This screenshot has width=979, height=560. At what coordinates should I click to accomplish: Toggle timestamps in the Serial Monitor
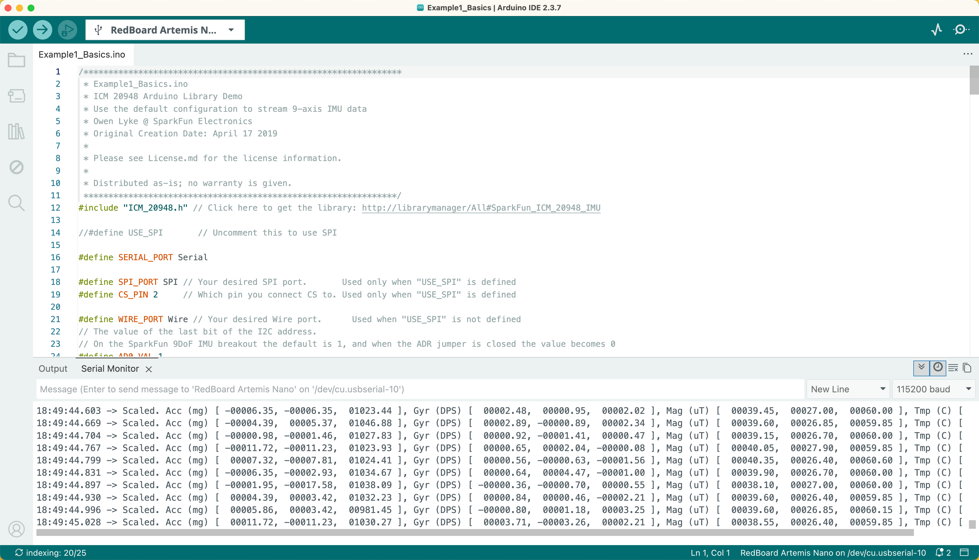(x=937, y=368)
